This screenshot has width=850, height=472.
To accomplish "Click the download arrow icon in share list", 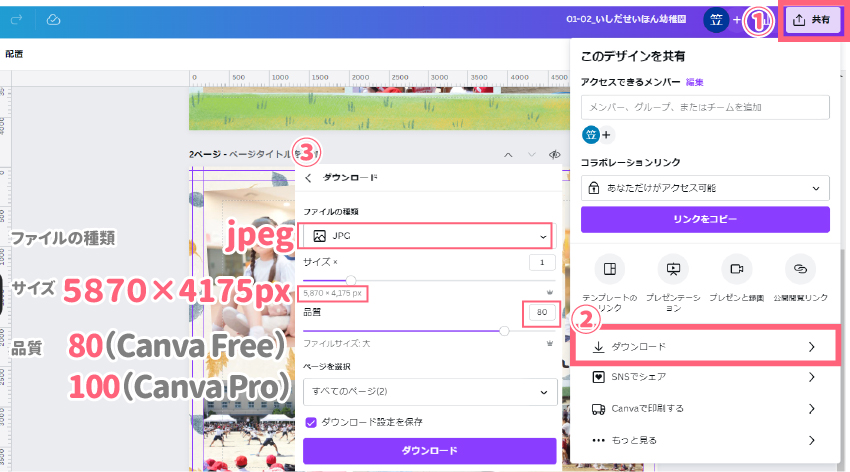I will click(x=598, y=347).
